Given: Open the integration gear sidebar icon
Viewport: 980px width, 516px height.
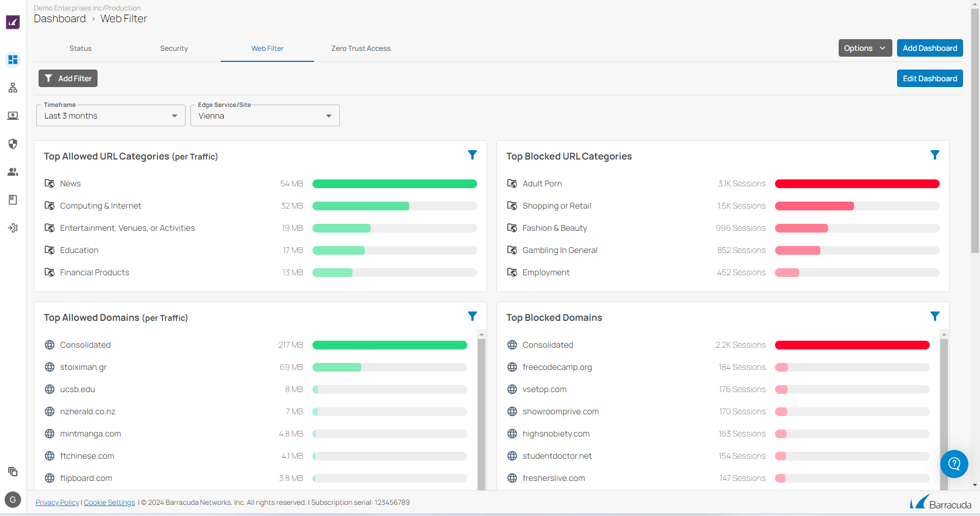Looking at the screenshot, I should coord(13,228).
